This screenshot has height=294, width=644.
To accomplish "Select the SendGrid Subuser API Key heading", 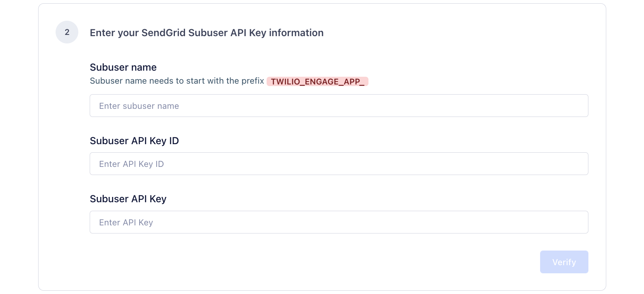I will 207,32.
